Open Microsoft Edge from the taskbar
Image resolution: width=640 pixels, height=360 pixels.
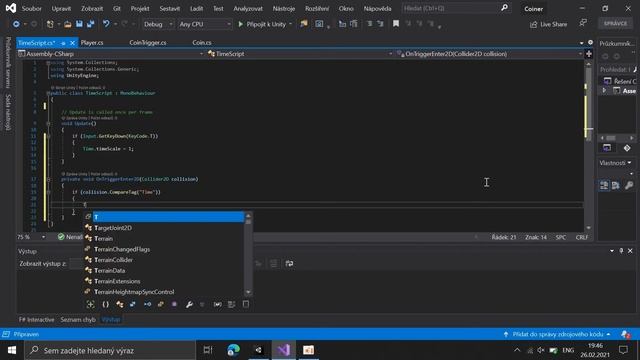tap(233, 350)
